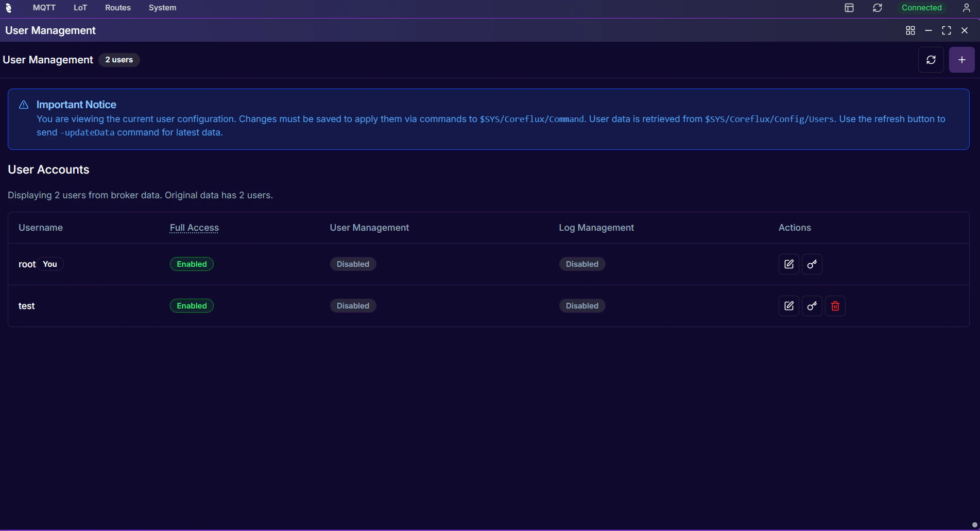Click the Coreflux logo icon
980x531 pixels.
point(9,8)
